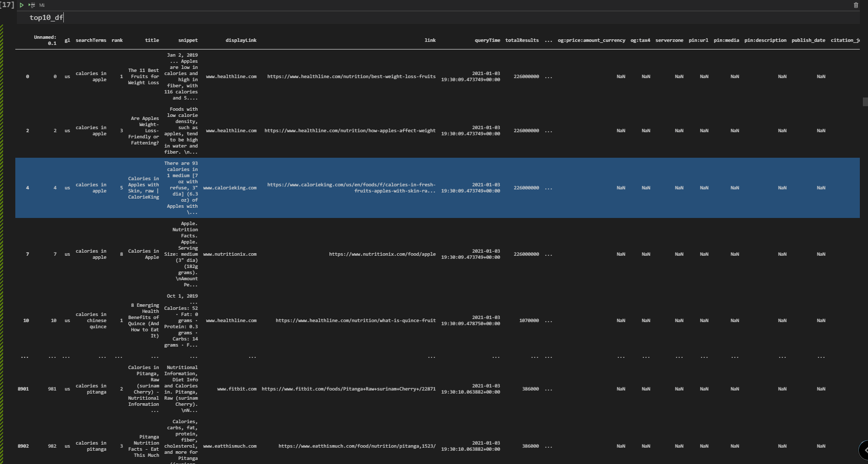Click the 'serverzone' column header

[x=669, y=40]
